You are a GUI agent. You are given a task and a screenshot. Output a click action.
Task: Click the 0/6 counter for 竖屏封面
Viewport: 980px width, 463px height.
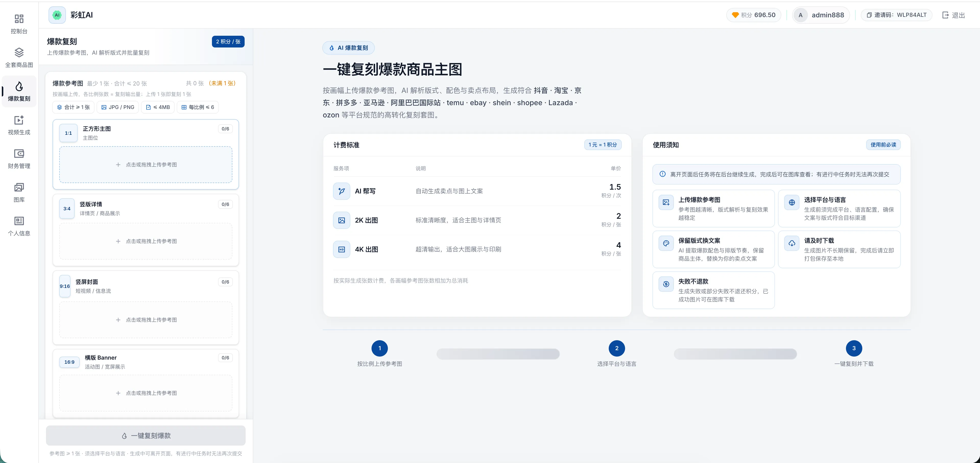pos(225,282)
